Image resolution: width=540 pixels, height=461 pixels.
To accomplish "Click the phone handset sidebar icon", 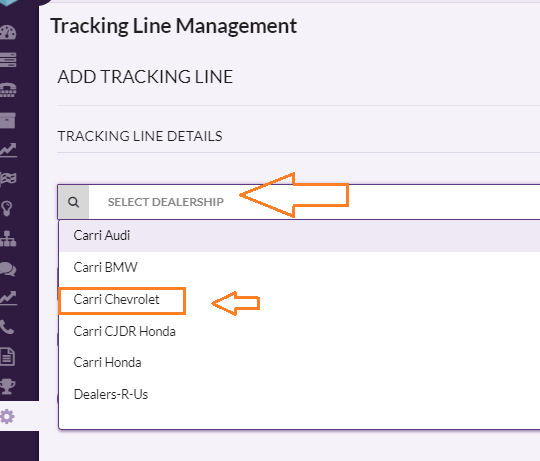I will click(x=7, y=327).
